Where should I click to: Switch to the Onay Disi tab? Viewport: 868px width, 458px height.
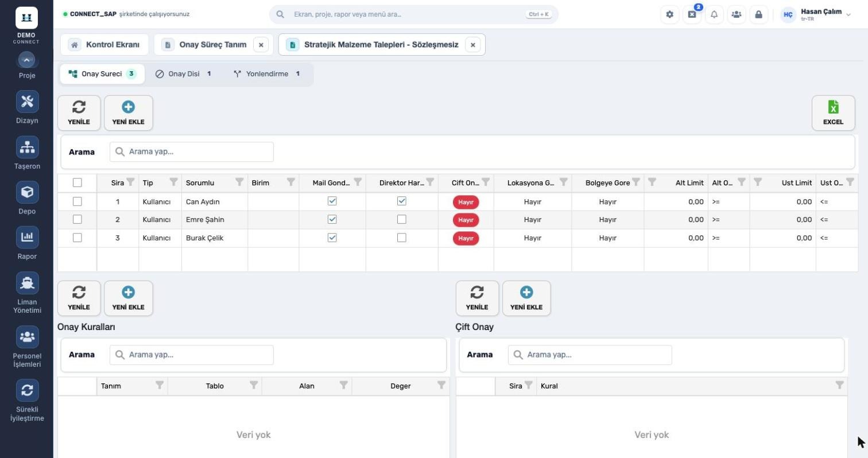tap(184, 74)
